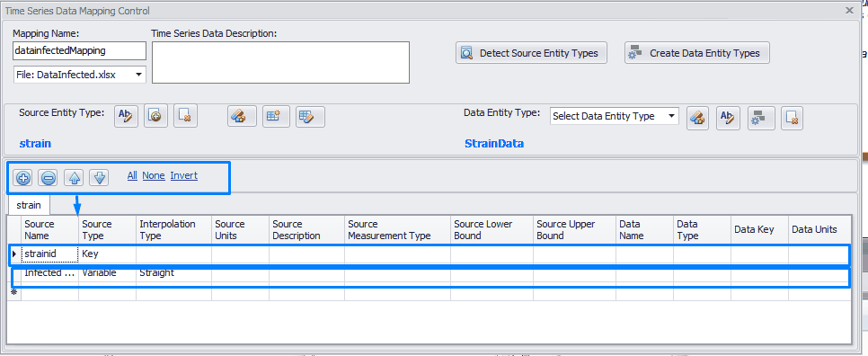Click the eraser icon next to Data Entity dropdown

697,118
